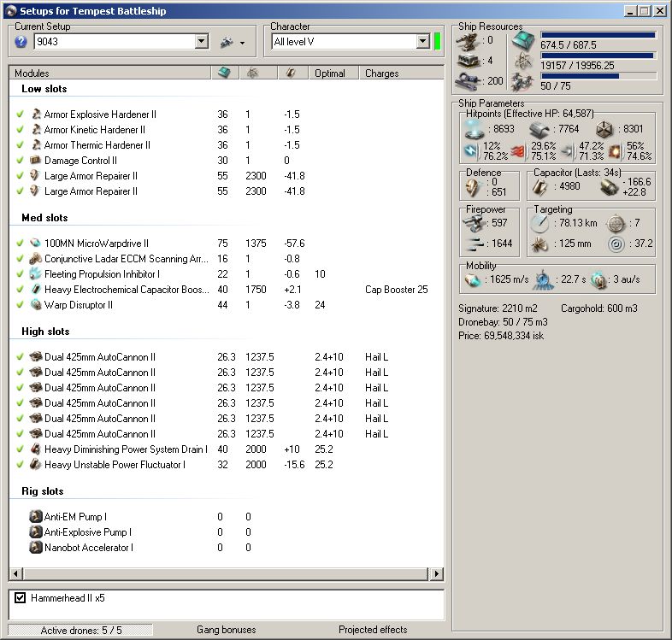Select the last Dual 425mm AutoCannon II row
The height and width of the screenshot is (640, 672).
tap(227, 433)
